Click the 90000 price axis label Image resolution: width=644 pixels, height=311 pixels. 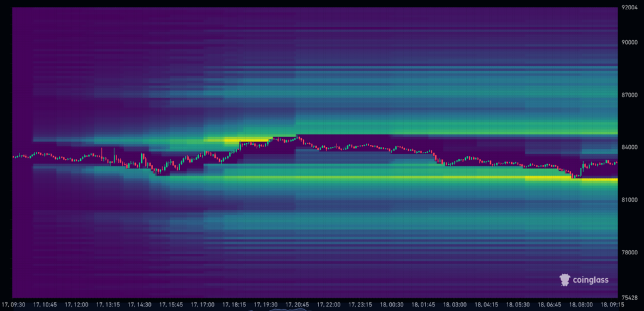[x=629, y=42]
